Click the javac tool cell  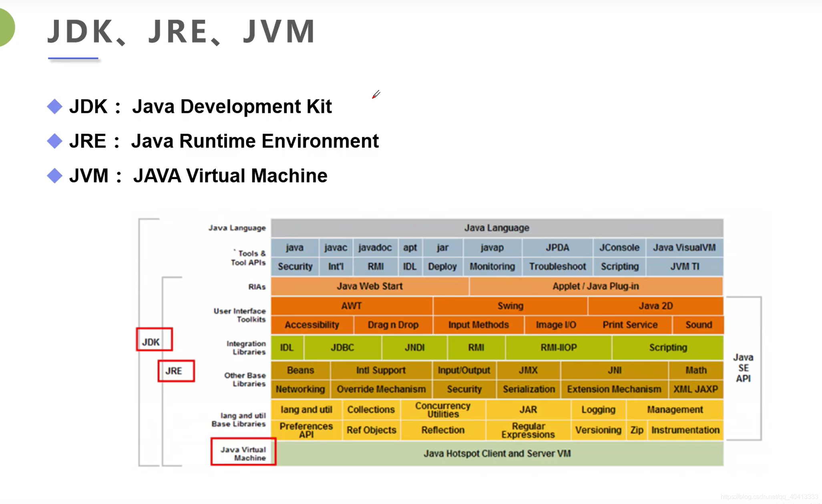[336, 248]
